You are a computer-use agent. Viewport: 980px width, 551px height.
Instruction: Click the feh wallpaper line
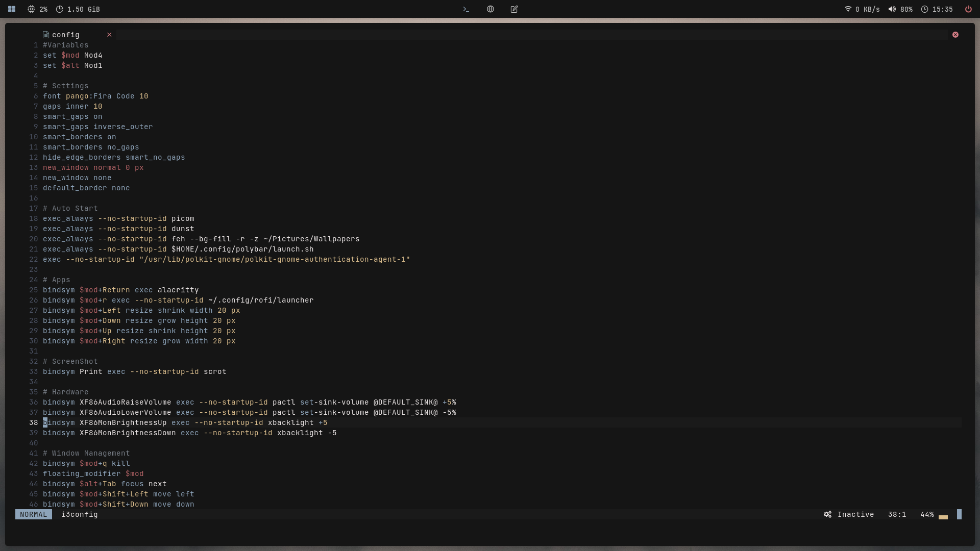point(201,239)
